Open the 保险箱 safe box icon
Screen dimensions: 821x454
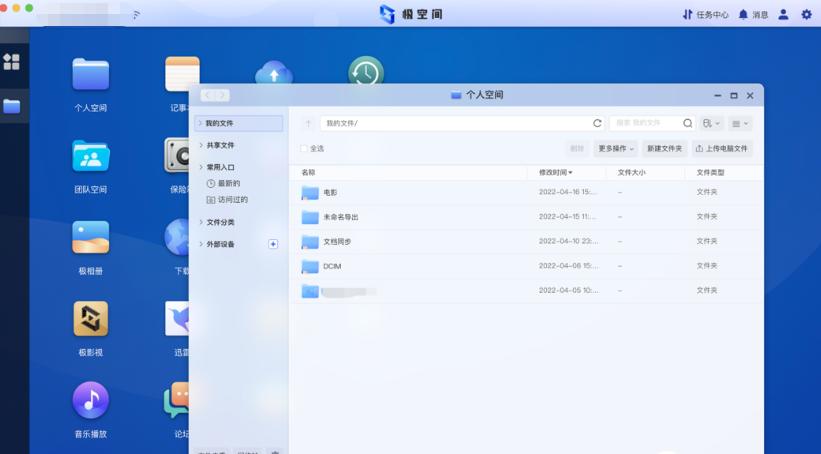176,156
